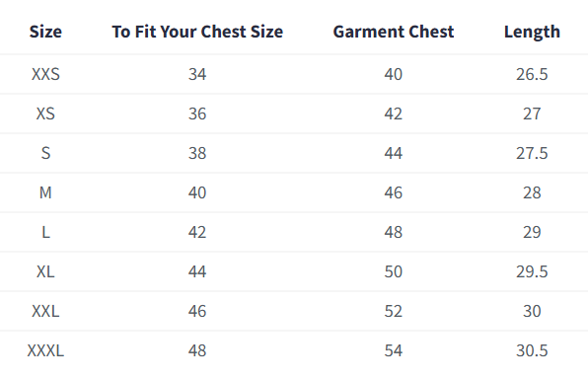Viewport: 588px width, 380px height.
Task: Select the XXS size cell
Action: 45,74
